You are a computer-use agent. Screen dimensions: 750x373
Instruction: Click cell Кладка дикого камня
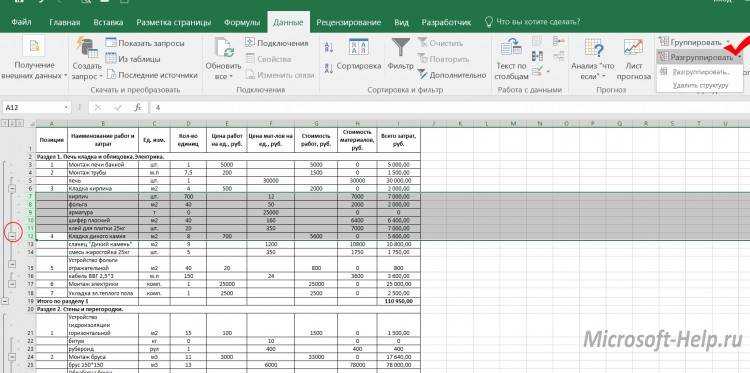[x=103, y=236]
